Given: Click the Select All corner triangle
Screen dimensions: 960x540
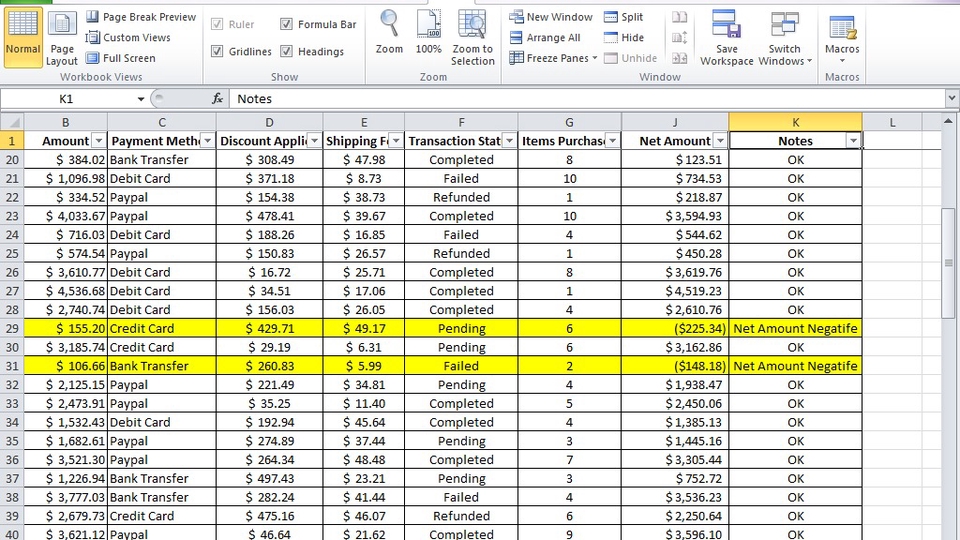Looking at the screenshot, I should pyautogui.click(x=12, y=122).
